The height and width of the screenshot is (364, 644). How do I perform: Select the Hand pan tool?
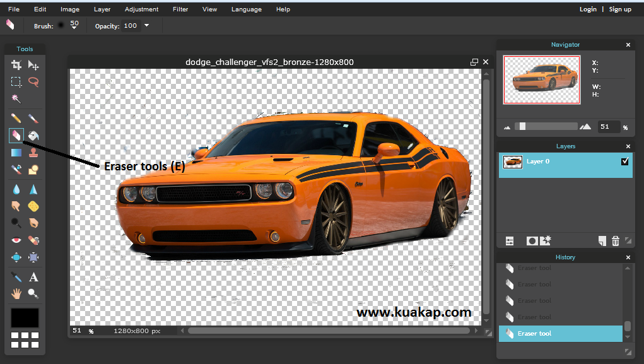tap(16, 293)
